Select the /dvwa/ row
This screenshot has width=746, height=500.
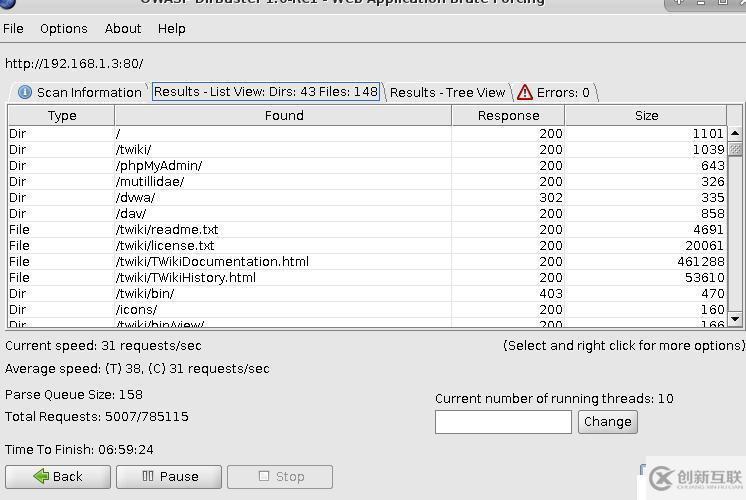click(x=367, y=197)
